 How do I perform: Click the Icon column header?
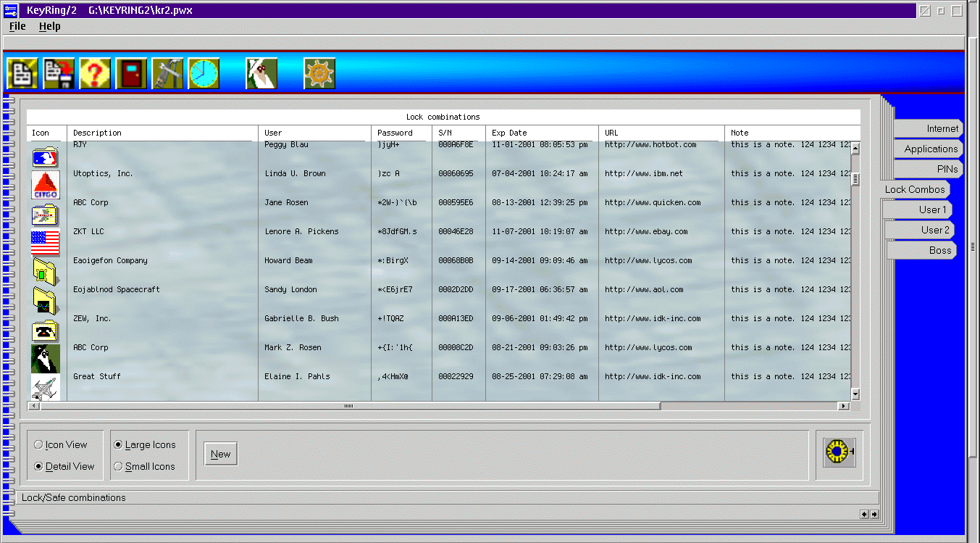tap(47, 133)
